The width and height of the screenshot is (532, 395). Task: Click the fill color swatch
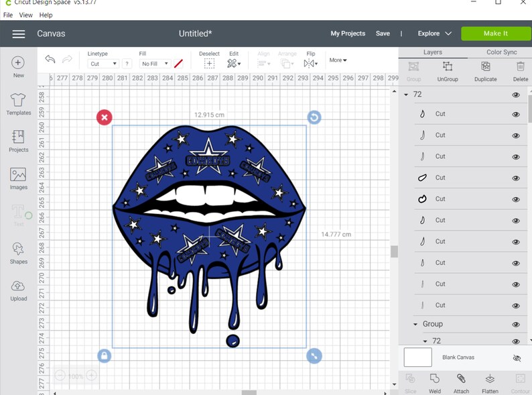(178, 64)
